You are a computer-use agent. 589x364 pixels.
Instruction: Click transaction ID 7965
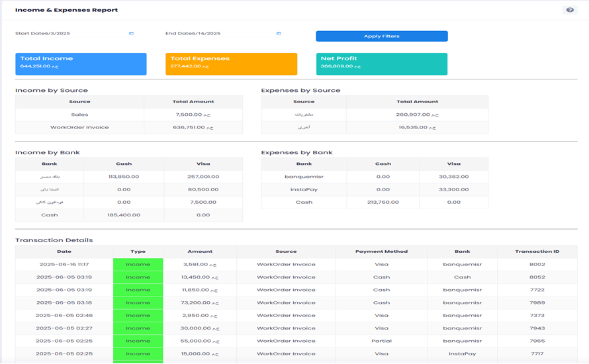pyautogui.click(x=537, y=341)
